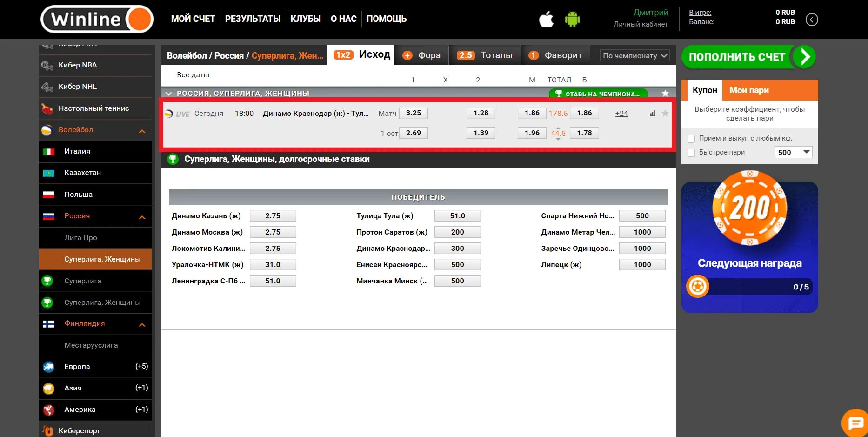Switch to the Исход 1x2 tab
Screen dimensions: 868x437
pos(361,55)
